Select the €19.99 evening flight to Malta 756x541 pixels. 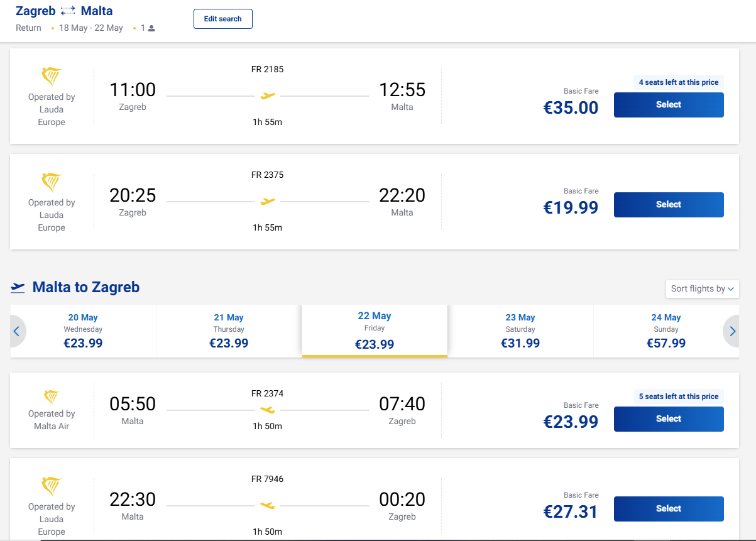pos(668,205)
